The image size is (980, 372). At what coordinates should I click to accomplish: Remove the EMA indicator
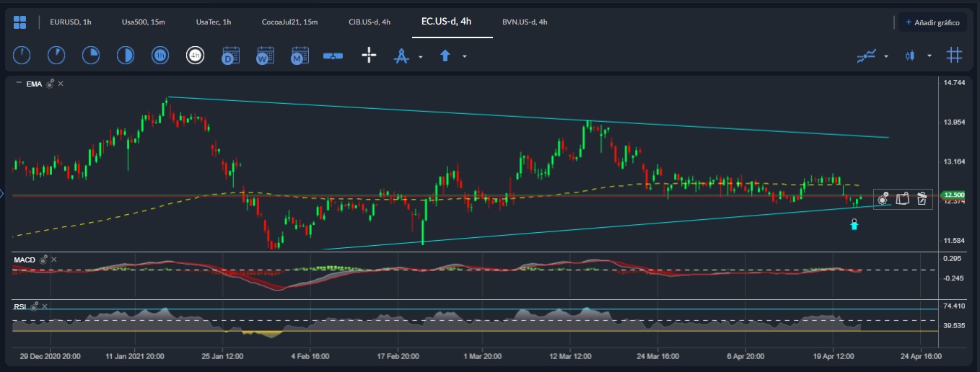(x=61, y=84)
